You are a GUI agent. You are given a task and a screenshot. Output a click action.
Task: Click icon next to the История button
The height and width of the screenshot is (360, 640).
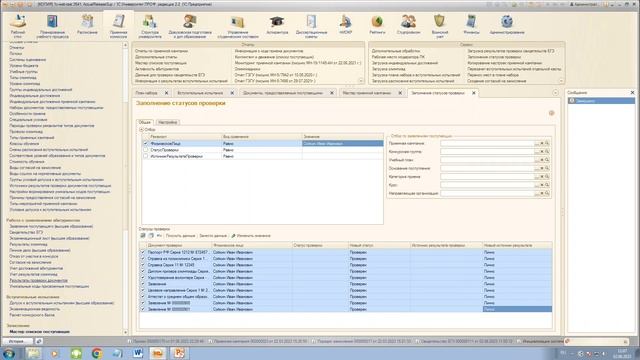(x=39, y=341)
